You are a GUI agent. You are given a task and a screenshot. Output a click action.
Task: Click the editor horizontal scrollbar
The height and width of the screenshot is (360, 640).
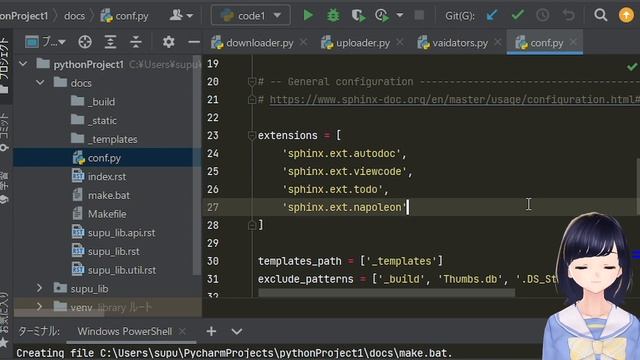point(387,293)
